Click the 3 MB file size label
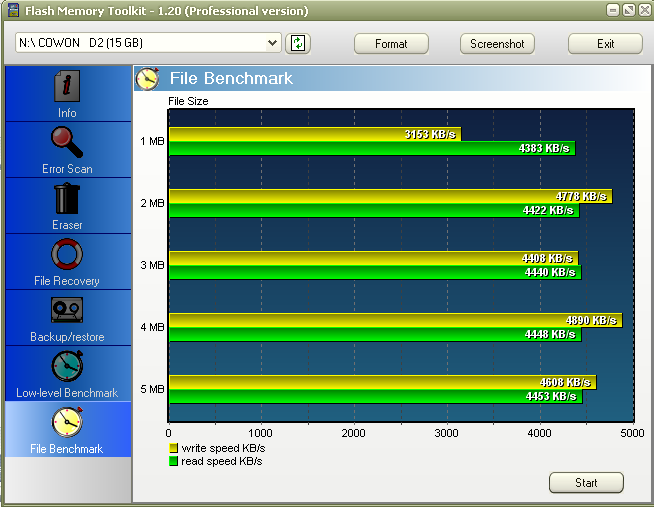 click(152, 265)
